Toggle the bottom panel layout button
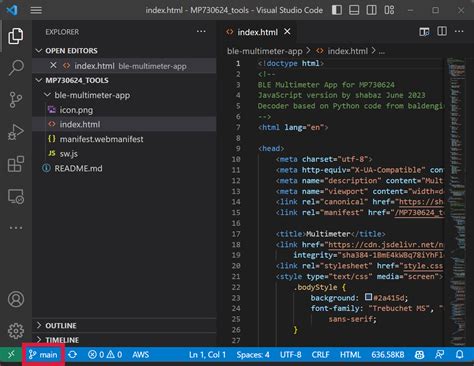 (354, 10)
